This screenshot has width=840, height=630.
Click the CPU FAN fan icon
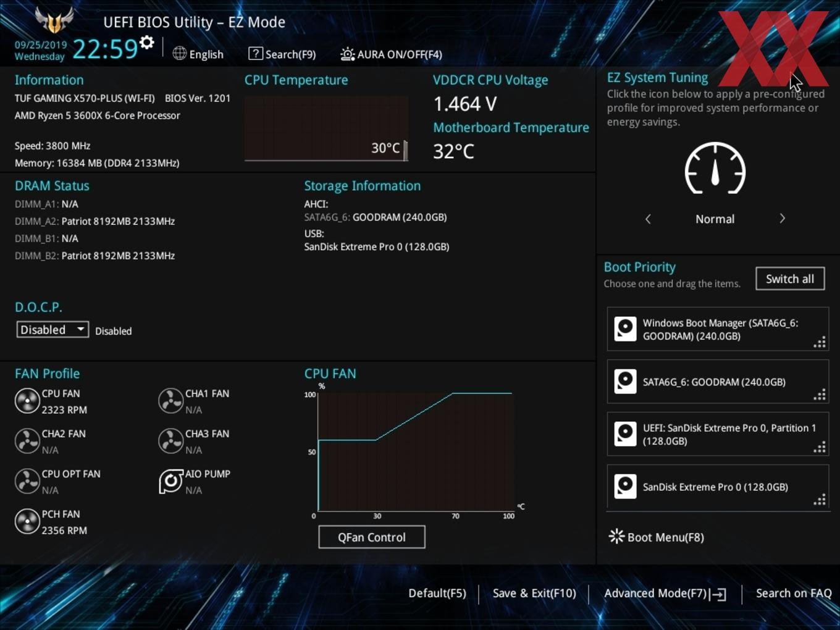click(x=27, y=401)
